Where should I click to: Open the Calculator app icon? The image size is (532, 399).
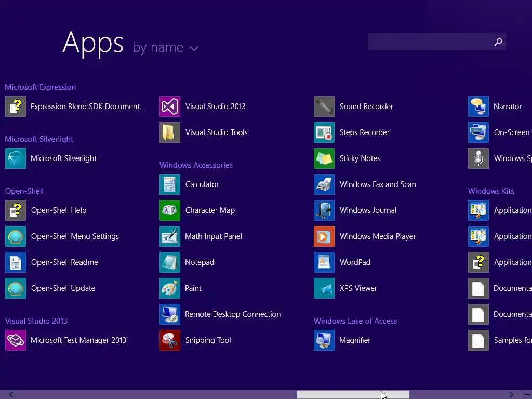[x=170, y=184]
